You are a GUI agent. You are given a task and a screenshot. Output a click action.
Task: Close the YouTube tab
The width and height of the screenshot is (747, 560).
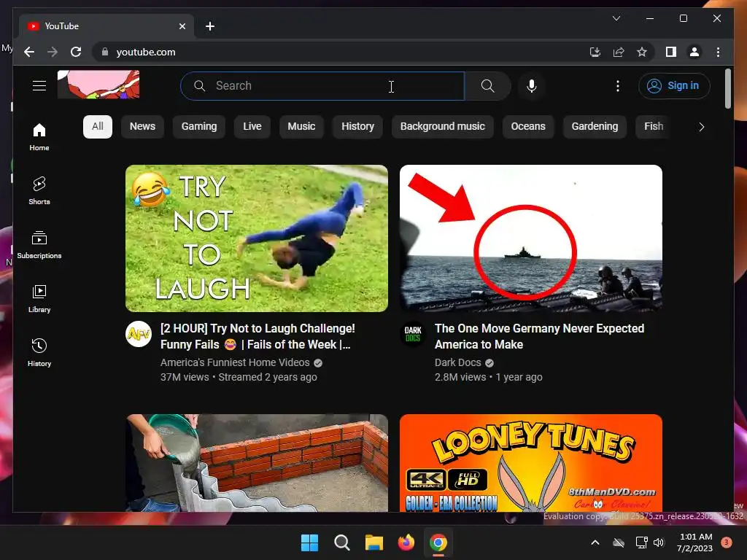(x=182, y=26)
